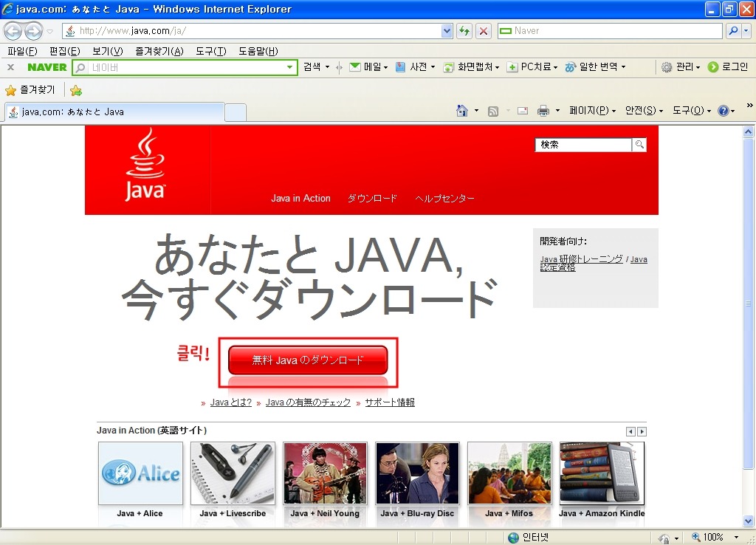Open the 관리 gear icon
Viewport: 756px width, 545px height.
(667, 67)
